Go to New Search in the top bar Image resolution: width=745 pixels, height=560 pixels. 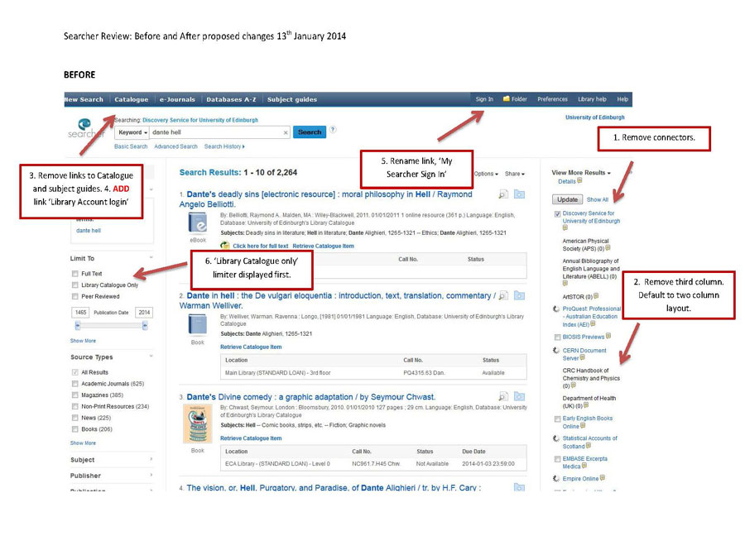tap(84, 99)
